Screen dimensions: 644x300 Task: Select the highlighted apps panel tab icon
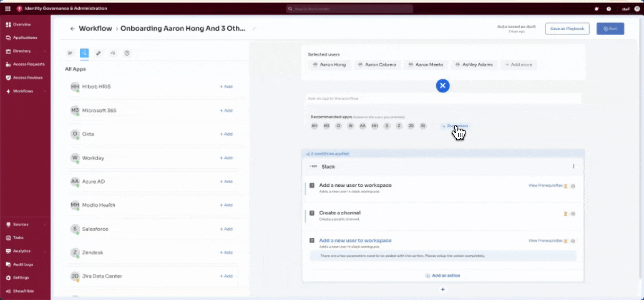click(x=84, y=53)
